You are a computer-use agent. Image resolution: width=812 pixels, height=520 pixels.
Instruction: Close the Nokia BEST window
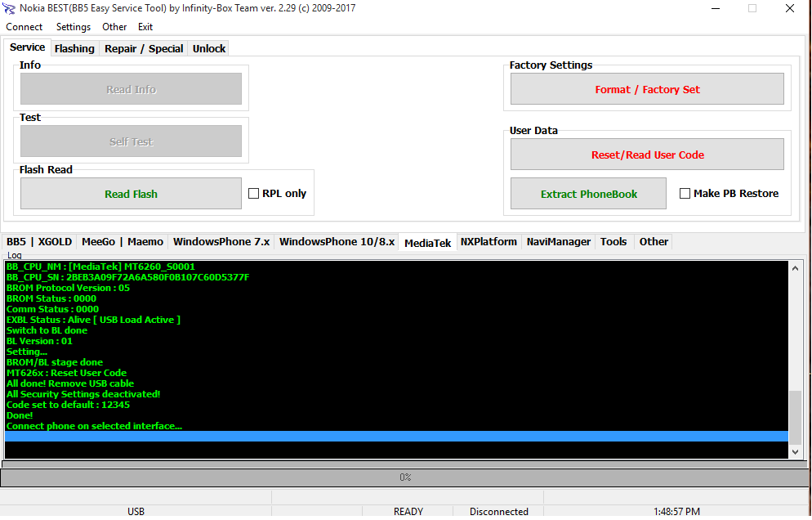coord(790,8)
